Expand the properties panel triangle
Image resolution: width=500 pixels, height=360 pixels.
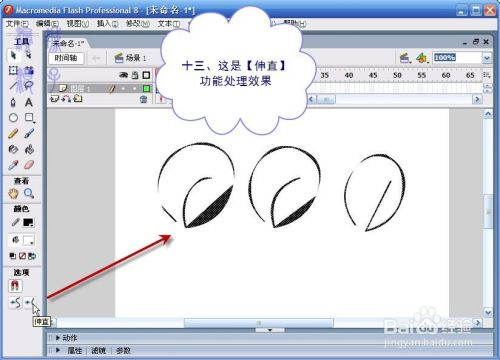(58, 350)
